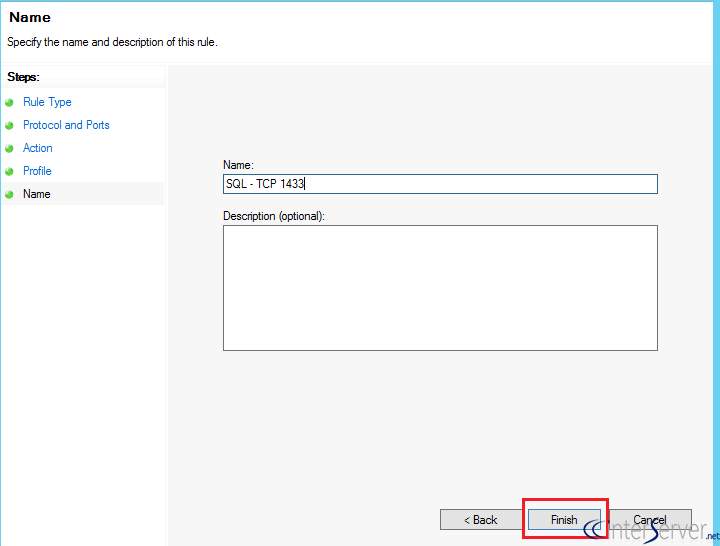
Task: Click the 'Name' page title
Action: (30, 17)
